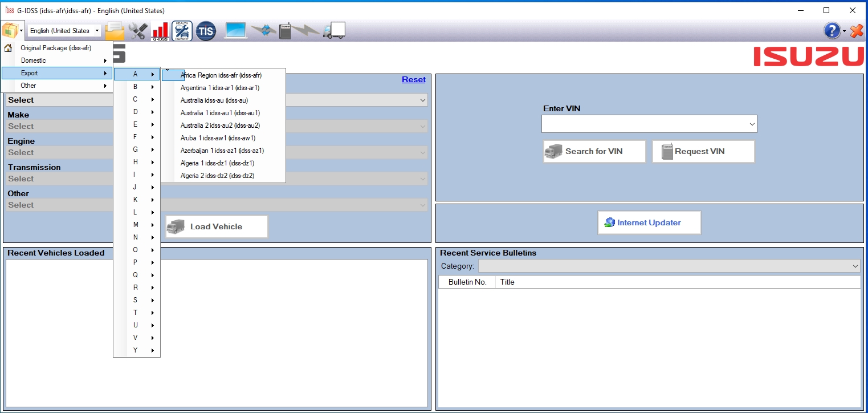868x413 pixels.
Task: Click the Bulletin No. column header
Action: 467,282
